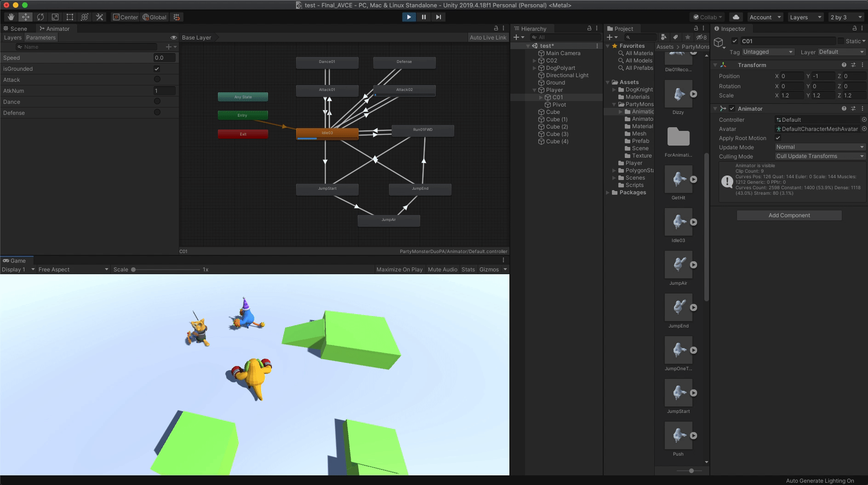Screen dimensions: 868x485
Task: Pause the game playback
Action: coord(423,17)
